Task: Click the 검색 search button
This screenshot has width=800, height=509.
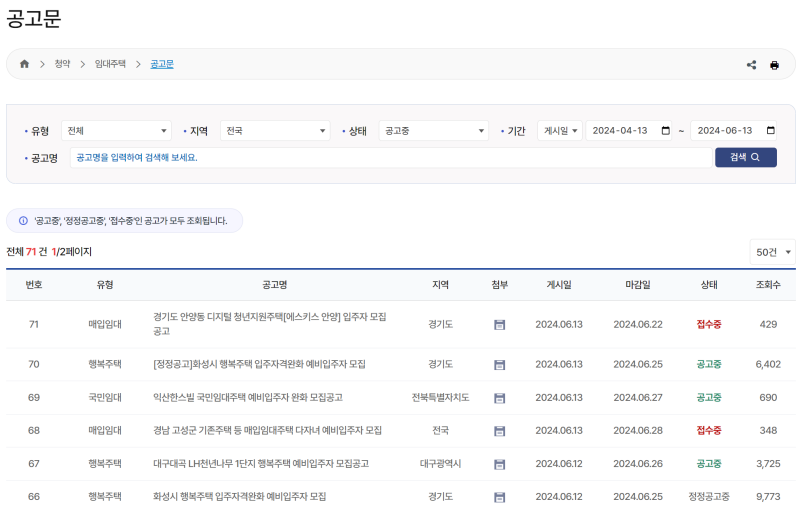Action: tap(745, 157)
